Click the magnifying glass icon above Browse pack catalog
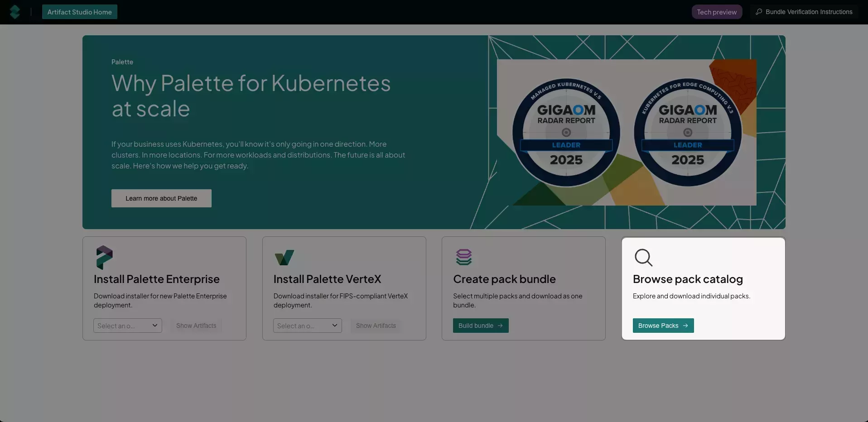868x422 pixels. pos(644,257)
